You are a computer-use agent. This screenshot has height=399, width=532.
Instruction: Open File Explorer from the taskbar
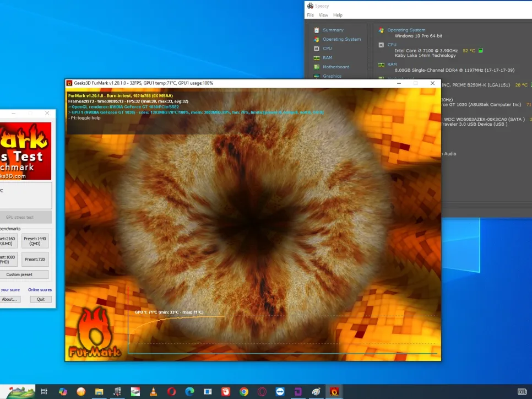tap(99, 391)
